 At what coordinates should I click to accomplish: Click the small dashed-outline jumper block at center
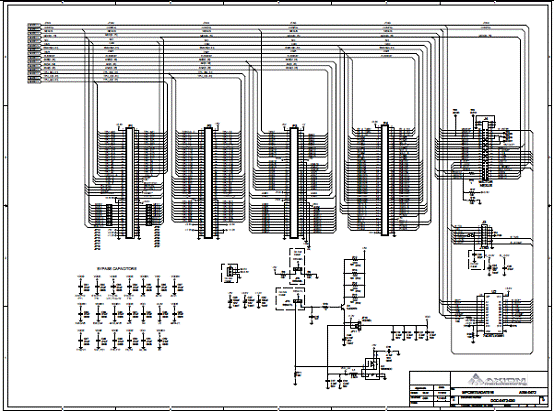point(229,272)
